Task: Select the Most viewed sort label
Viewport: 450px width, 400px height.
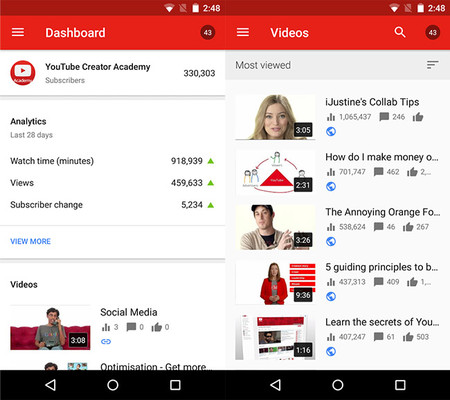Action: pyautogui.click(x=263, y=65)
